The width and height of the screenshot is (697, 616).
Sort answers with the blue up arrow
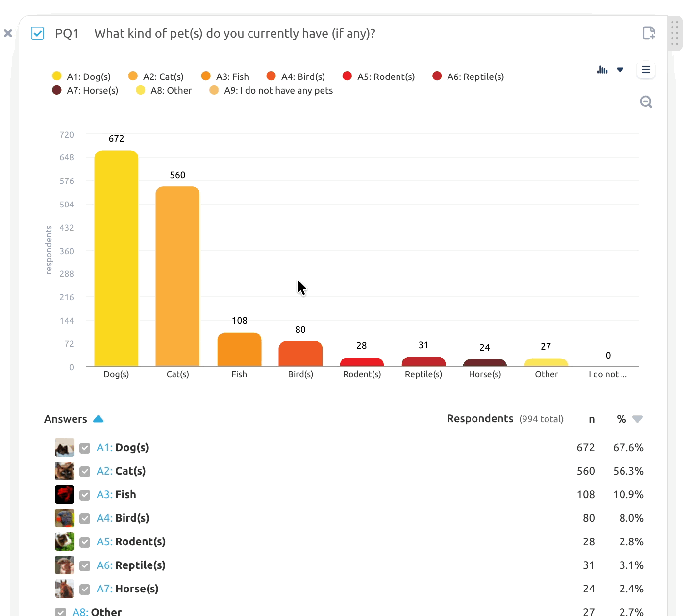pyautogui.click(x=98, y=419)
